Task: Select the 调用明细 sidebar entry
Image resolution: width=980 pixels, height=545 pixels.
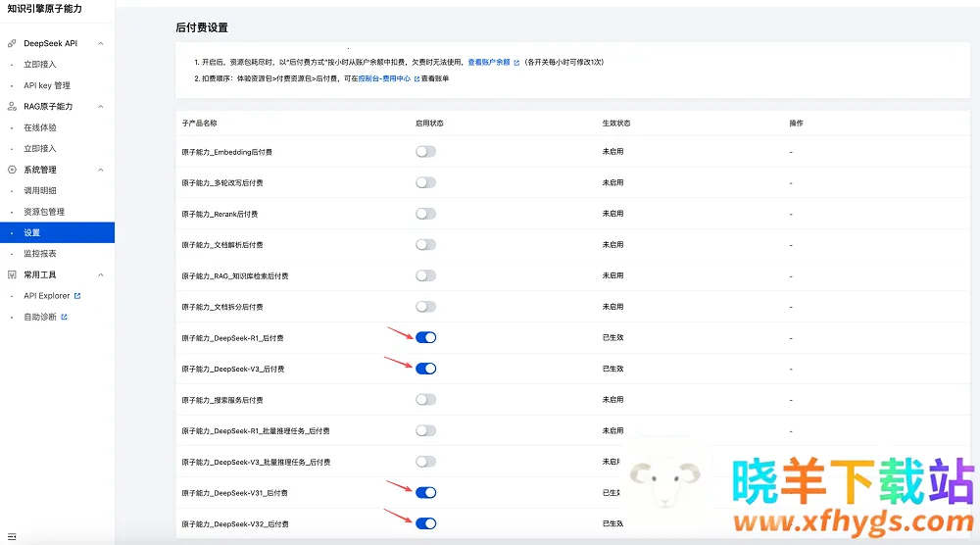Action: click(40, 190)
